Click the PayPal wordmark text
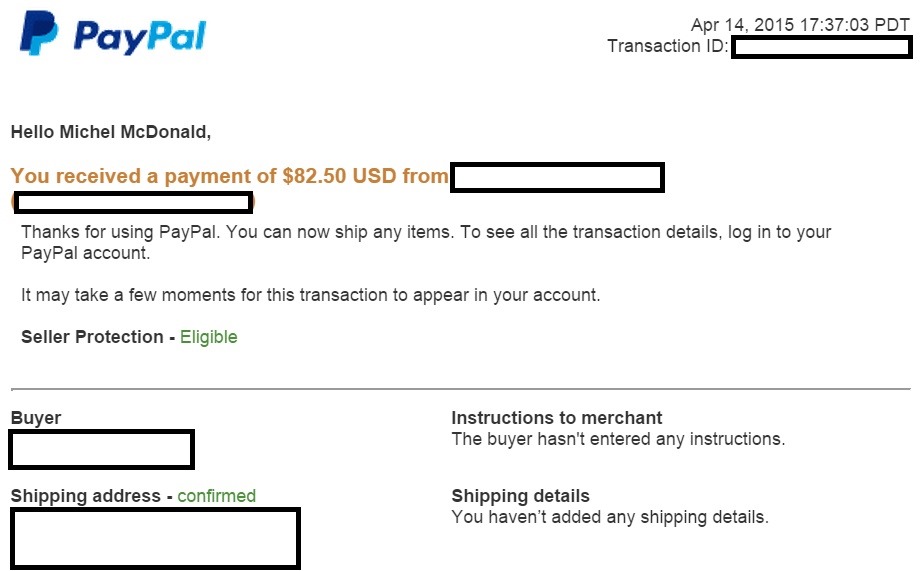The image size is (921, 571). click(139, 37)
